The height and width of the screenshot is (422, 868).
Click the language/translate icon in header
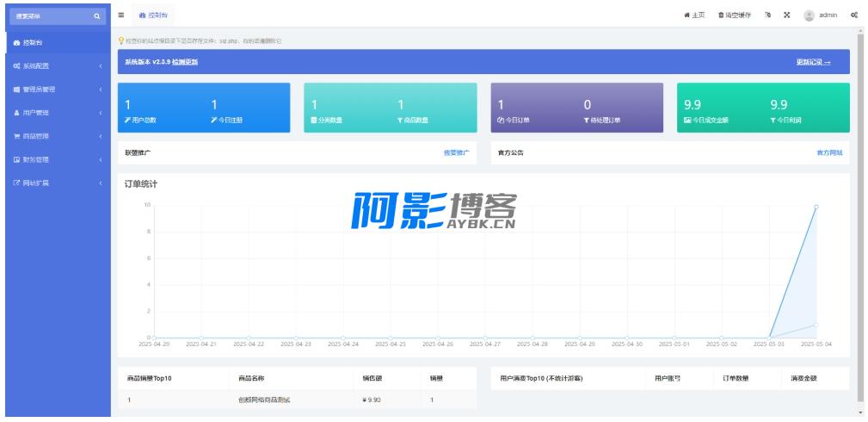point(768,16)
